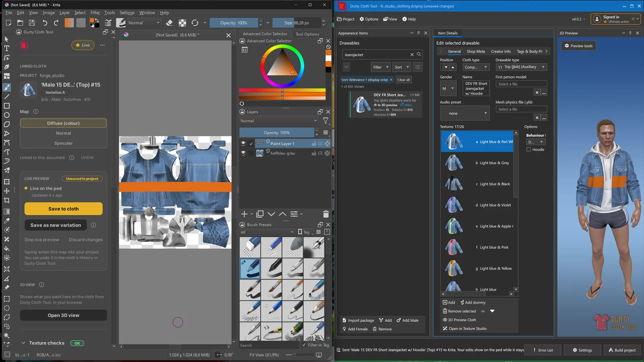The height and width of the screenshot is (362, 644).
Task: Click duplicate layer icon in Layers panel
Action: [x=260, y=214]
